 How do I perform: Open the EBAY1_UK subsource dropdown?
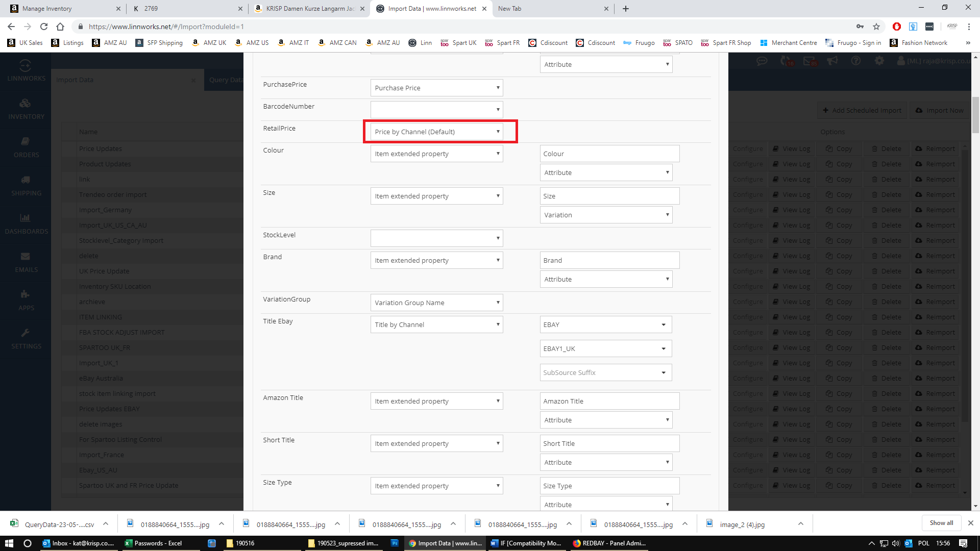click(605, 348)
